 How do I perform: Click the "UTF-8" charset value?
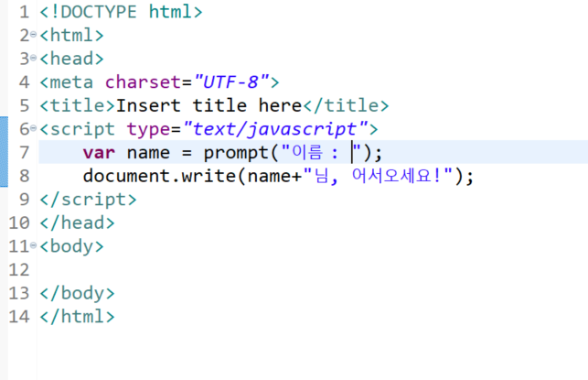point(231,81)
